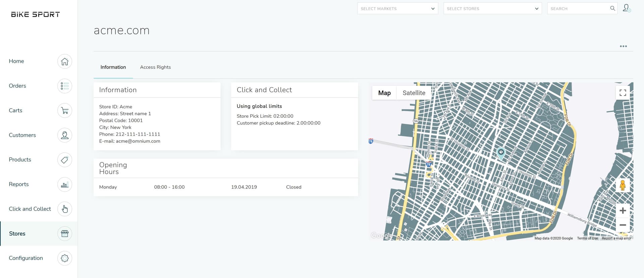Image resolution: width=644 pixels, height=278 pixels.
Task: Open Orders in the sidebar
Action: pos(17,86)
